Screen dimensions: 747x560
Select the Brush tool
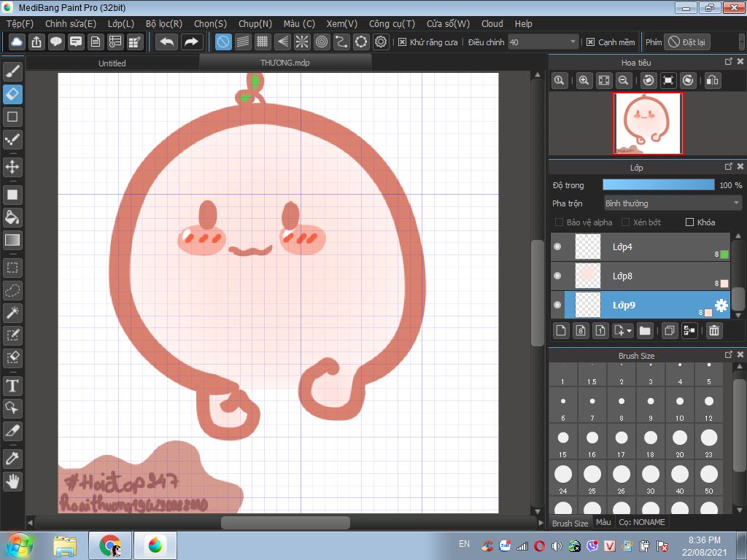[12, 71]
